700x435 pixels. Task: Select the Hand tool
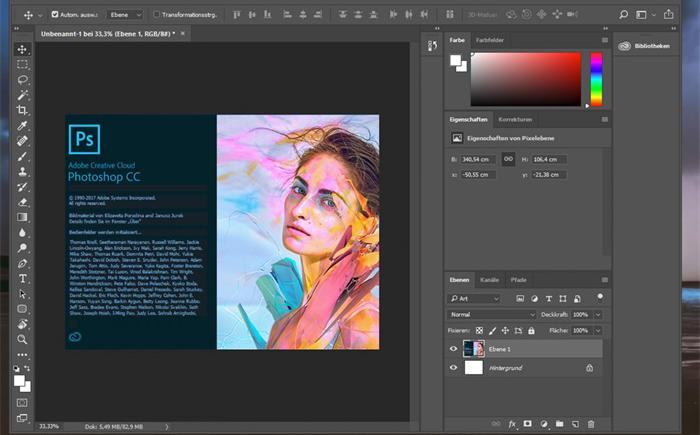point(22,324)
